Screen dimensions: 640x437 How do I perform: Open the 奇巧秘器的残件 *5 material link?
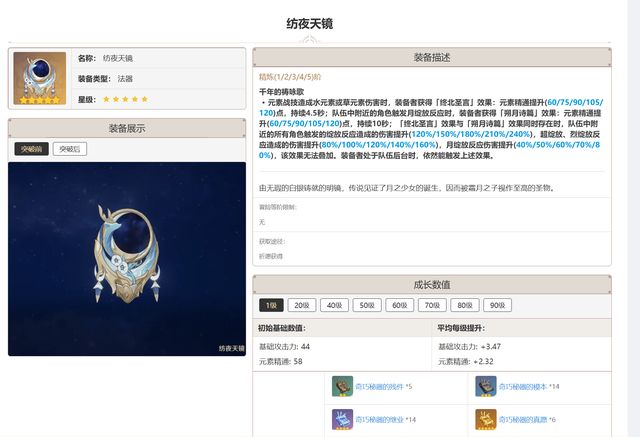point(384,386)
